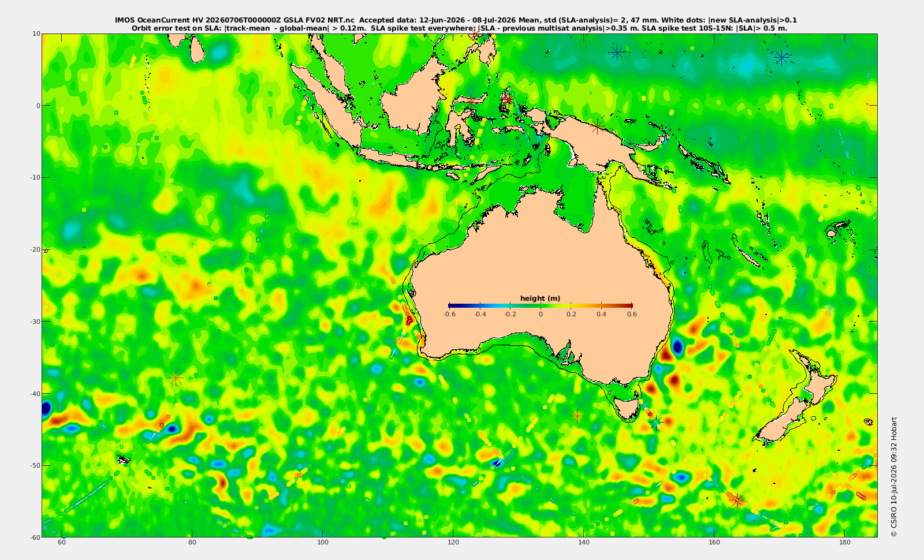This screenshot has width=924, height=560.
Task: Click the '© CSIRO 10-Jul-2026 09:32 Hobart' credit
Action: pos(894,477)
